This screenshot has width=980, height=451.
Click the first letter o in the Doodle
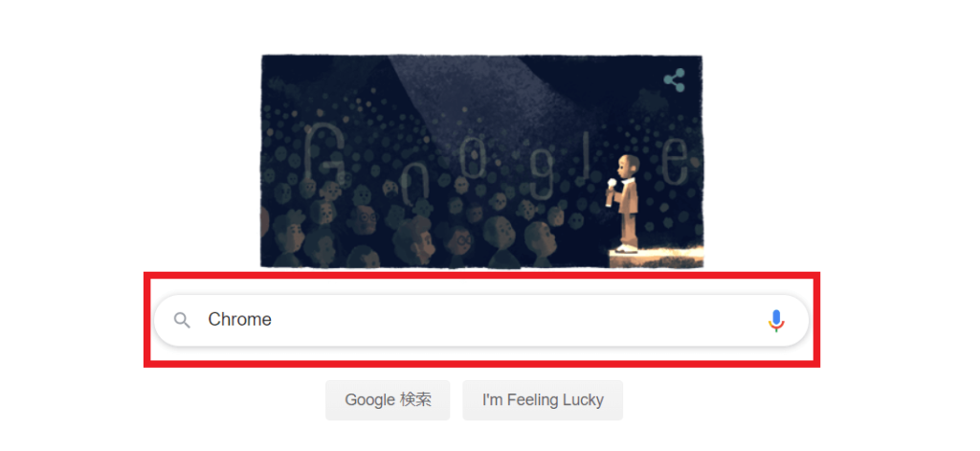[x=413, y=185]
